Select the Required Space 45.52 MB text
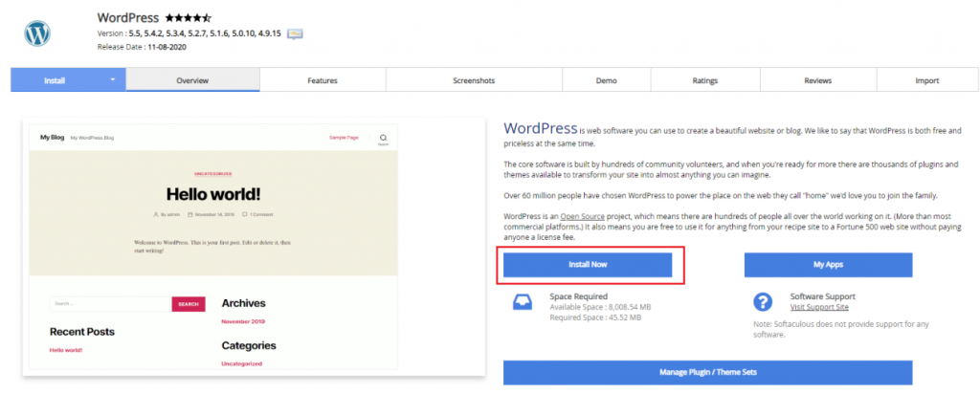Viewport: 980px width, 415px height. (x=595, y=317)
